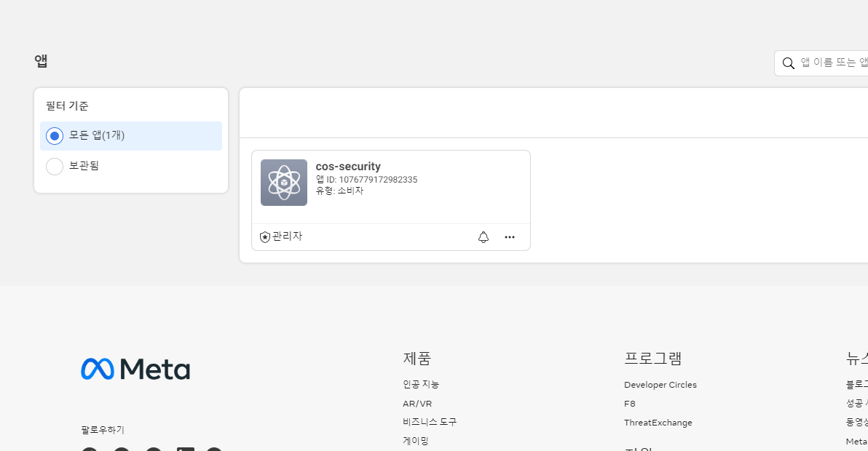
Task: Click the 관리자 shield badge icon
Action: click(x=265, y=237)
